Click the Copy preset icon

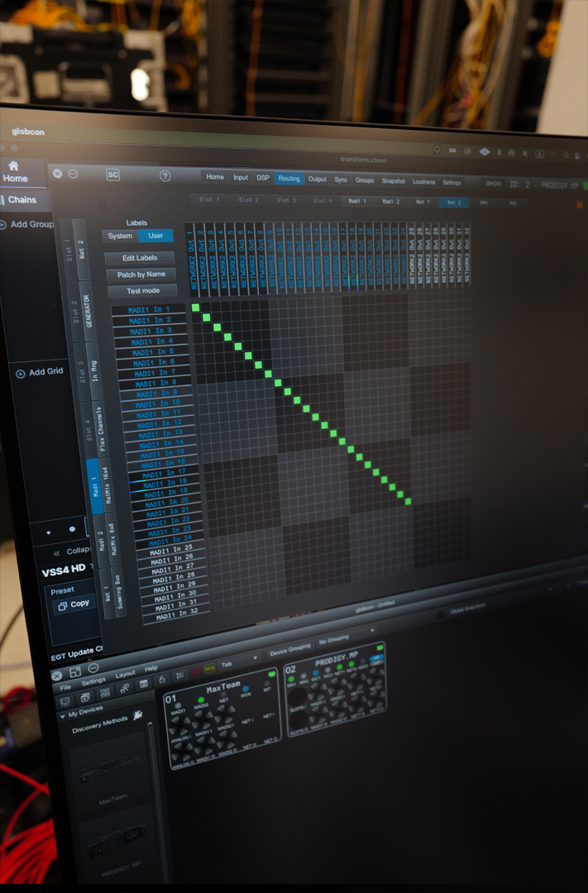click(62, 604)
